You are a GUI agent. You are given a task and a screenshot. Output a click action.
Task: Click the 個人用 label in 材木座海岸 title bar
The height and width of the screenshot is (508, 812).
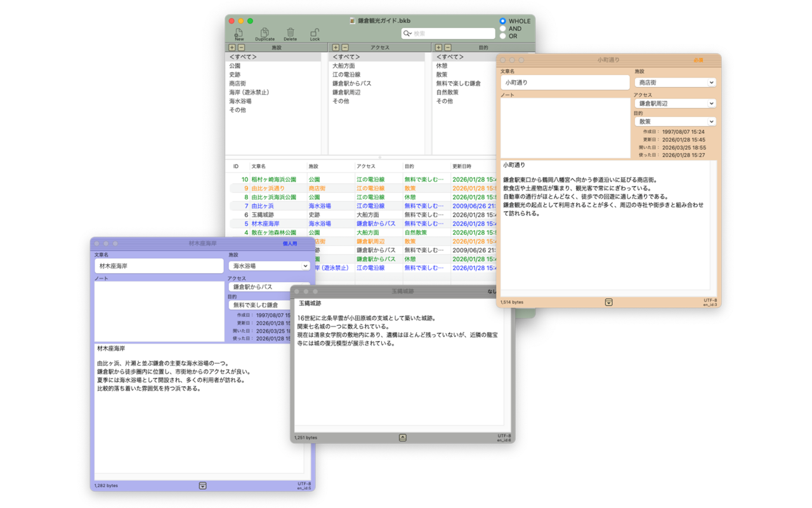[289, 243]
